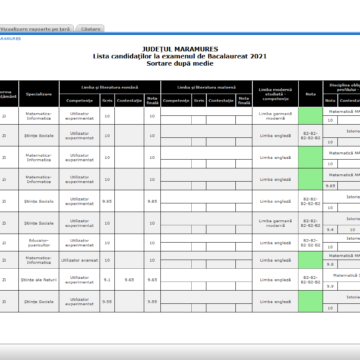Click Contestație header under Limba română
Screen dimensions: 360x360
pos(129,101)
